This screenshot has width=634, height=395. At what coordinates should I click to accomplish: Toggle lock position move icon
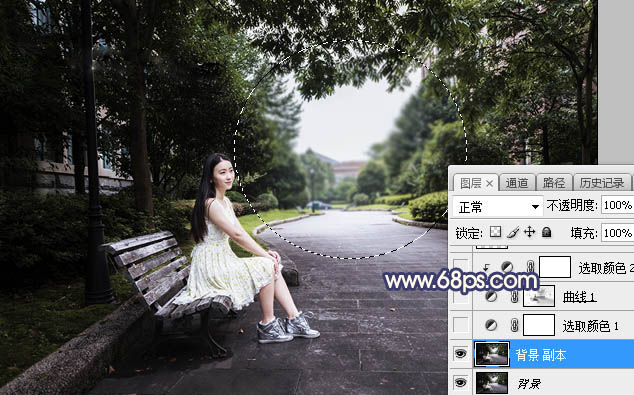coord(529,232)
